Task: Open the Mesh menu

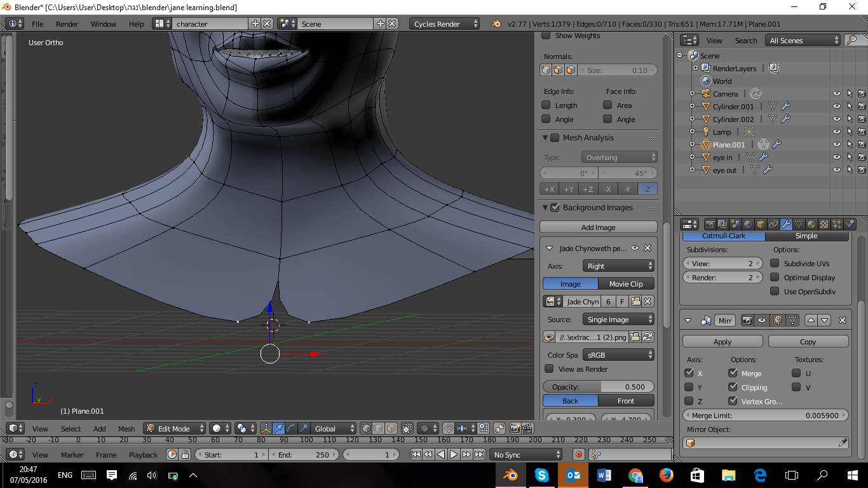Action: (126, 429)
